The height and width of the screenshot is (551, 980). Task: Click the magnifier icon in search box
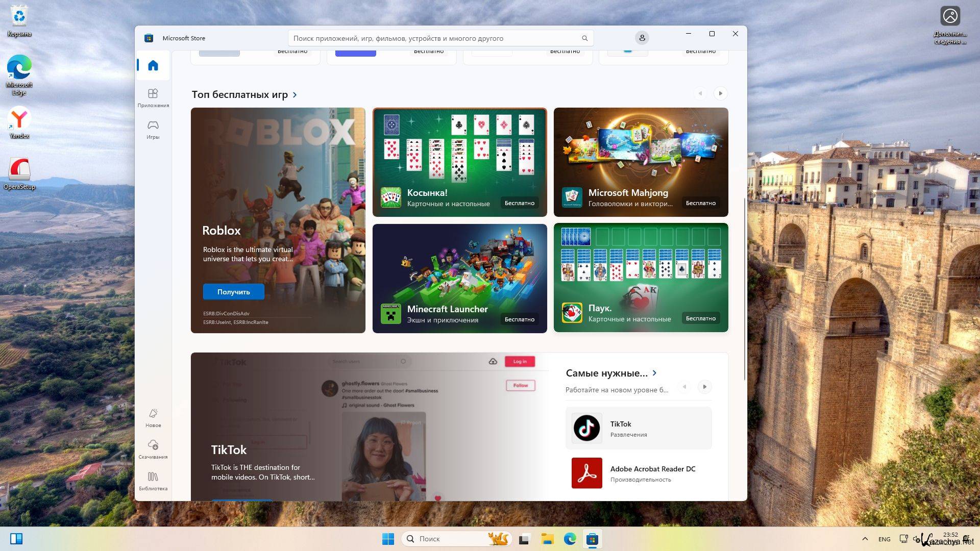[x=584, y=38]
